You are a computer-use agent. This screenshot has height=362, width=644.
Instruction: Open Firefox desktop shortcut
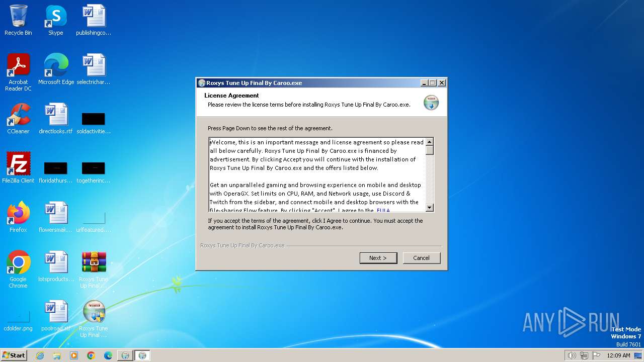click(18, 217)
